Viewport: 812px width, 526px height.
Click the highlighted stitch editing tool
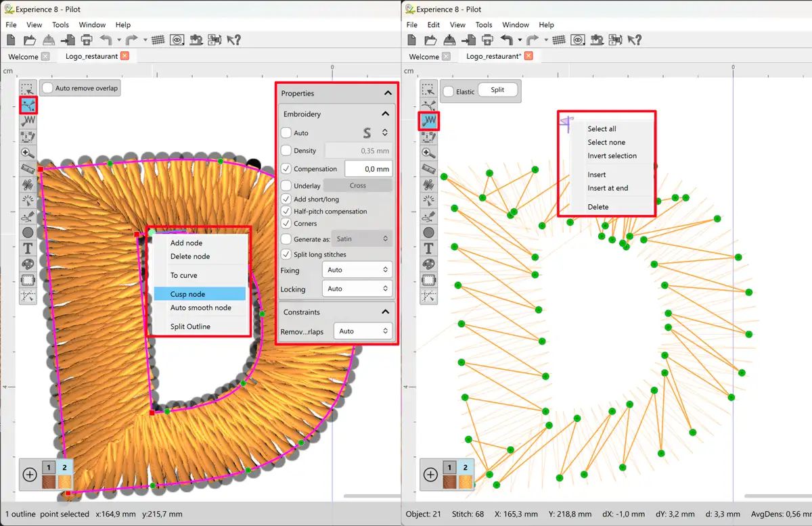coord(428,121)
